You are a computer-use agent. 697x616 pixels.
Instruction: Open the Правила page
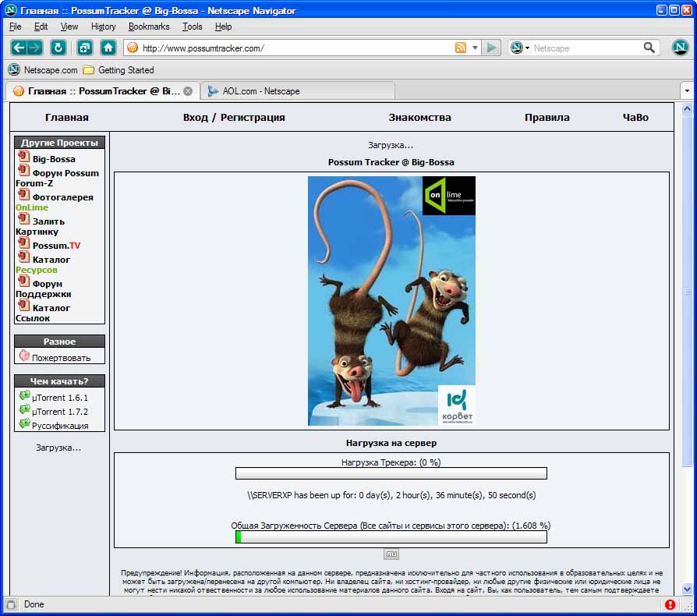click(547, 117)
